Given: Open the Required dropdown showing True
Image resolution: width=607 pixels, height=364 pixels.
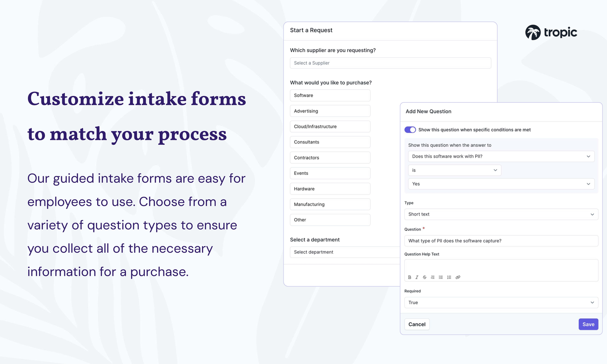Looking at the screenshot, I should click(501, 302).
